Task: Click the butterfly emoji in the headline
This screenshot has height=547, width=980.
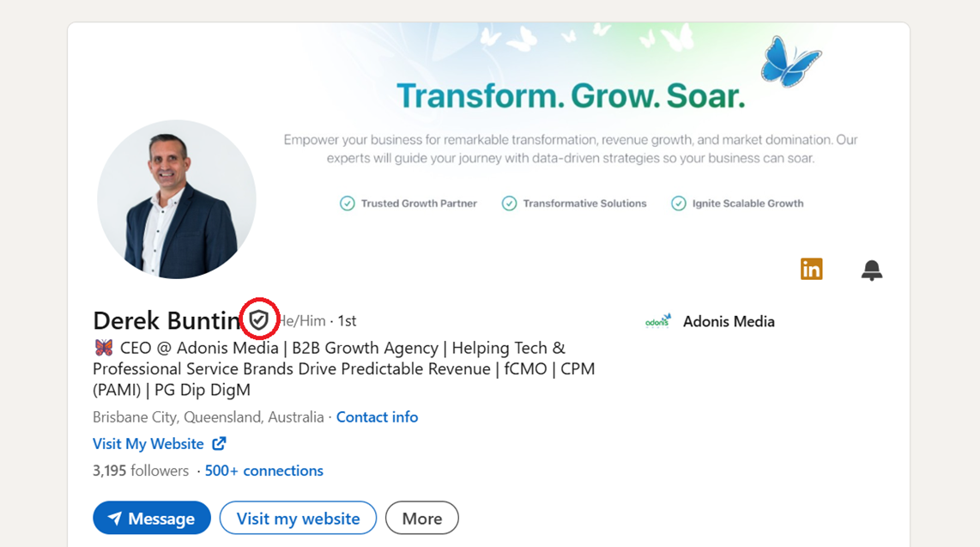Action: [x=103, y=348]
